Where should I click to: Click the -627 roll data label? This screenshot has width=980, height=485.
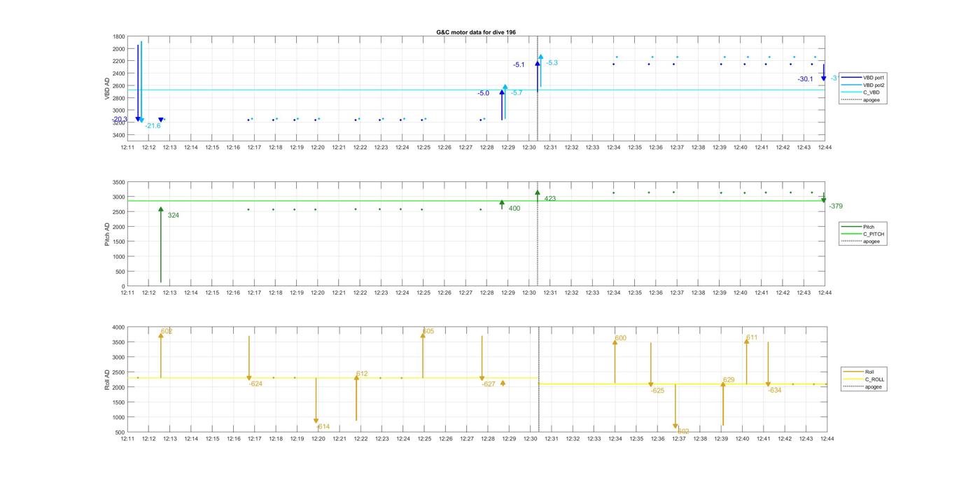click(x=489, y=384)
